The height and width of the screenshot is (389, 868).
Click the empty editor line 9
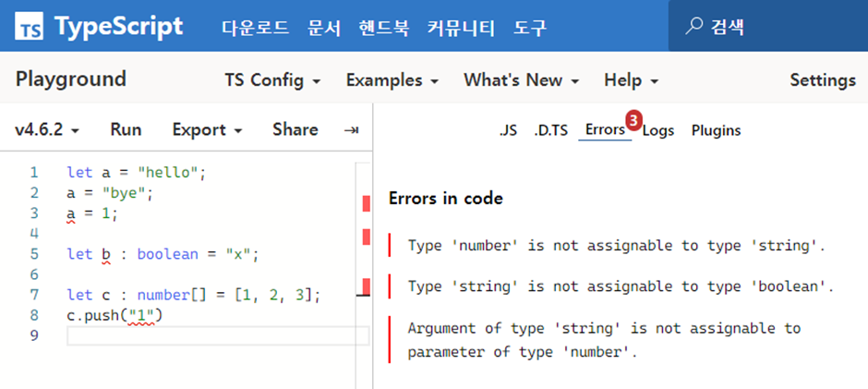[x=218, y=335]
